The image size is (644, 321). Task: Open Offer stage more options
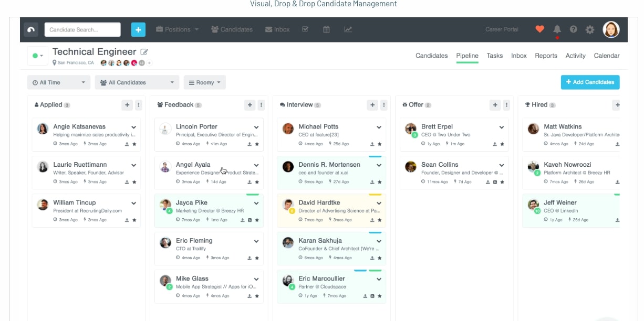coord(506,105)
